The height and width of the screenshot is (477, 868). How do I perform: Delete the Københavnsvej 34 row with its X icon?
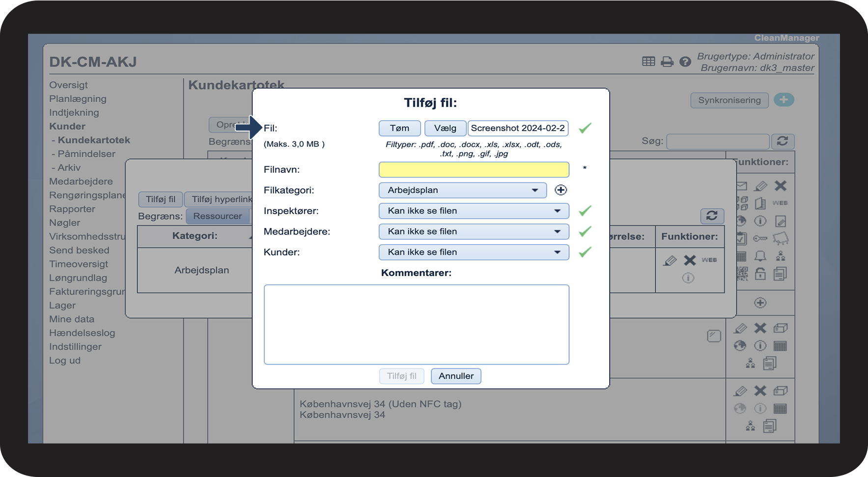point(760,391)
